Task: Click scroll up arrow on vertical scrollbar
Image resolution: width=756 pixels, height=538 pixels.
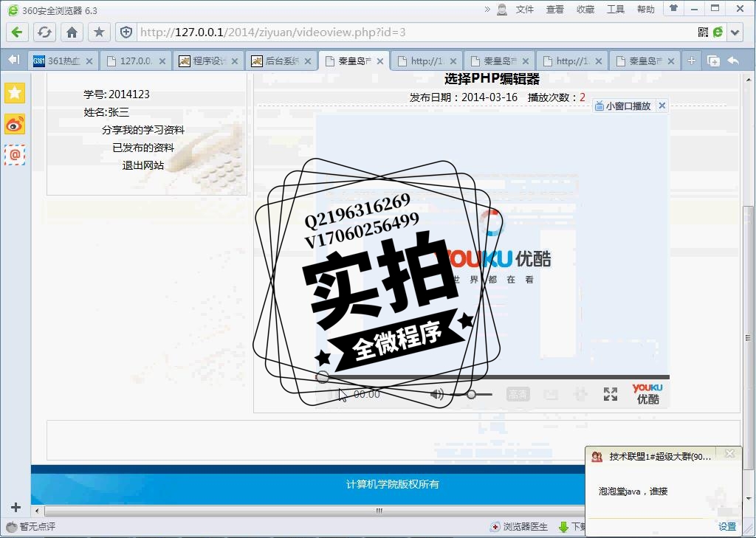Action: point(748,79)
